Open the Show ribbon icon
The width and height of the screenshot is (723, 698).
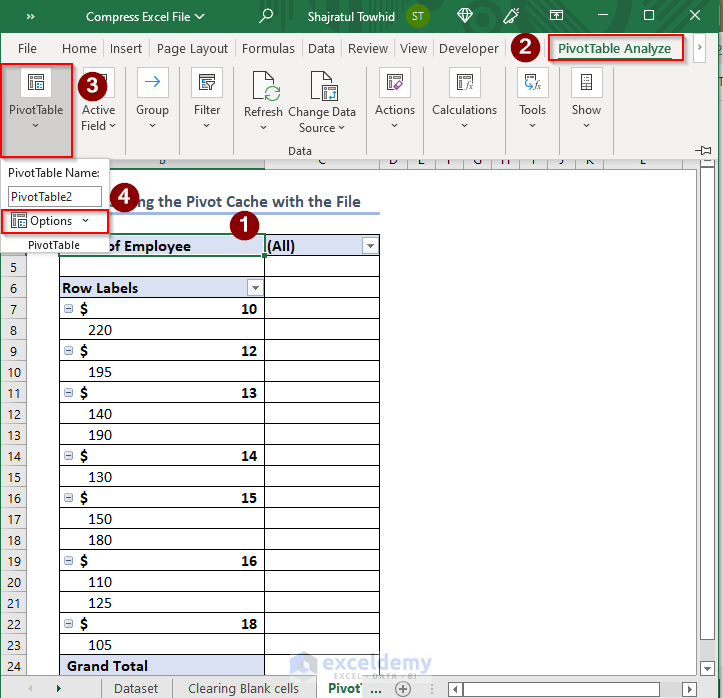(587, 83)
